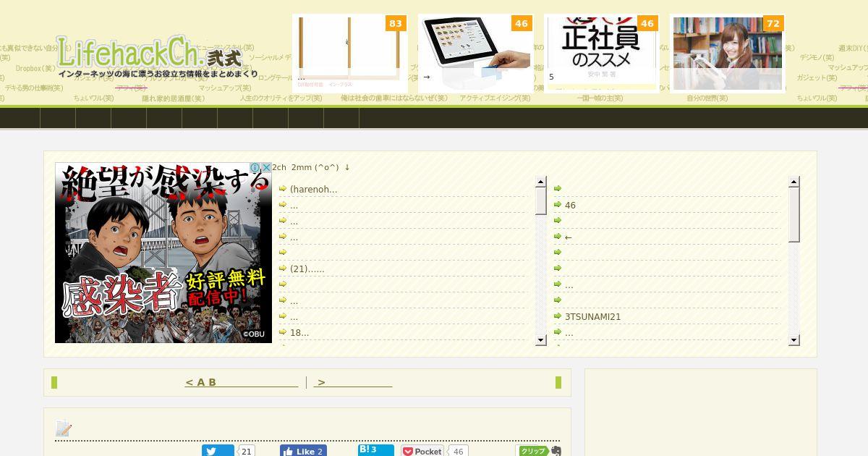
Task: Click the Pocket save count 46
Action: pyautogui.click(x=458, y=451)
